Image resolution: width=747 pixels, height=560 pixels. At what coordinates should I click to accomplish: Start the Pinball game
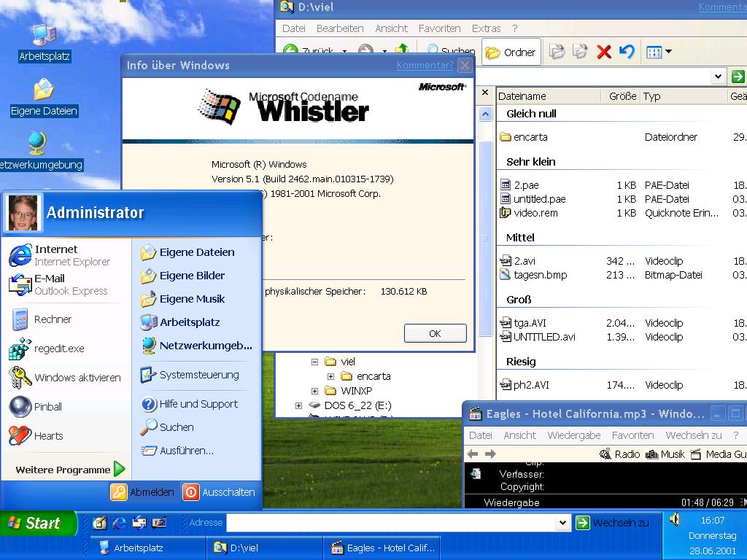coord(36,407)
